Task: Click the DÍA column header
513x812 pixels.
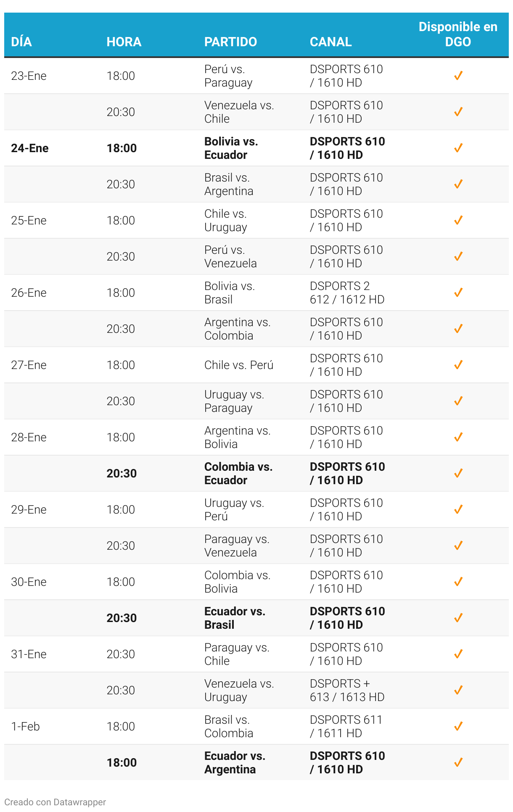Action: [x=21, y=42]
